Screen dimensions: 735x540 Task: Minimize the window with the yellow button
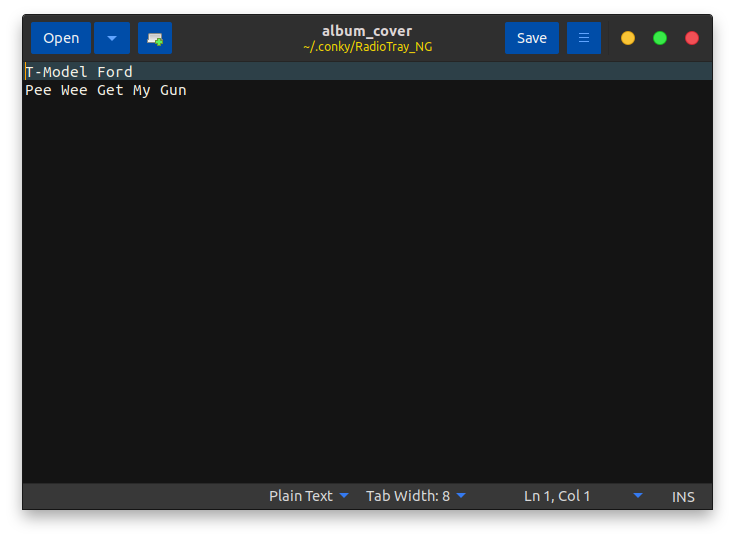[x=628, y=38]
